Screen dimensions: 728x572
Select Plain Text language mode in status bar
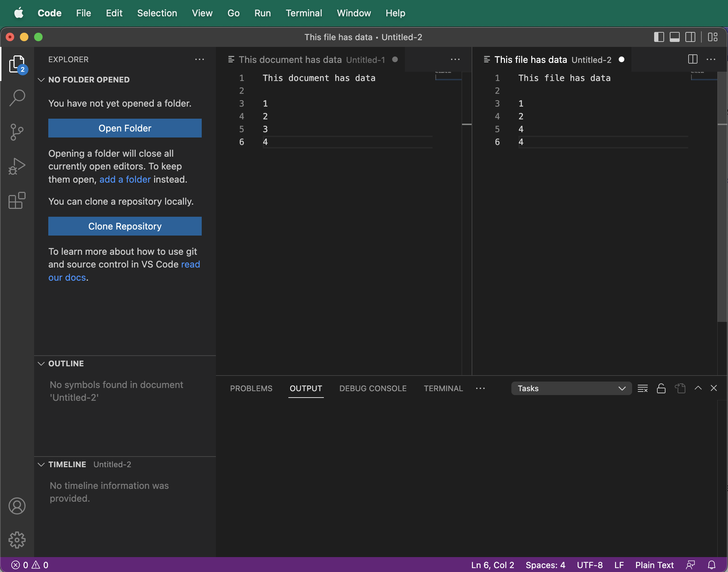(654, 565)
